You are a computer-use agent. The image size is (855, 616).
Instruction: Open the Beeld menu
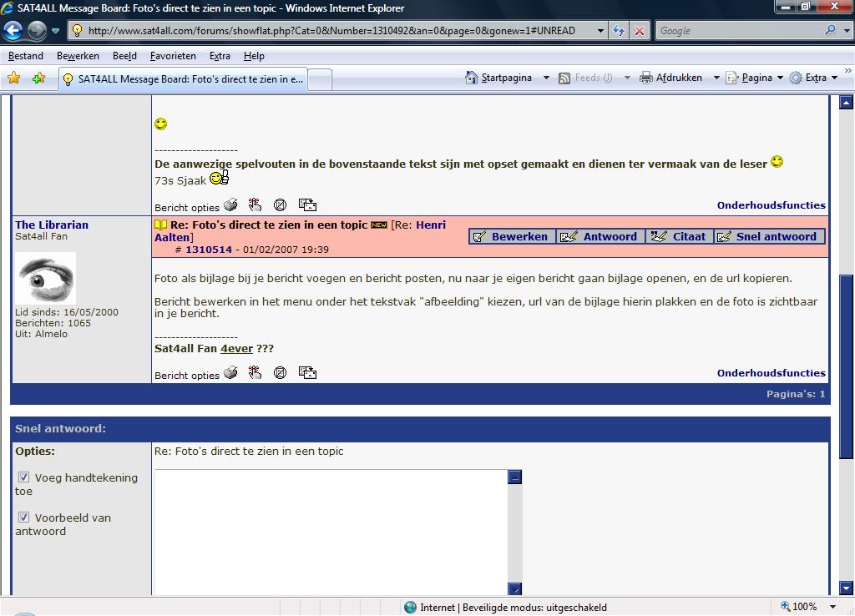[x=125, y=56]
